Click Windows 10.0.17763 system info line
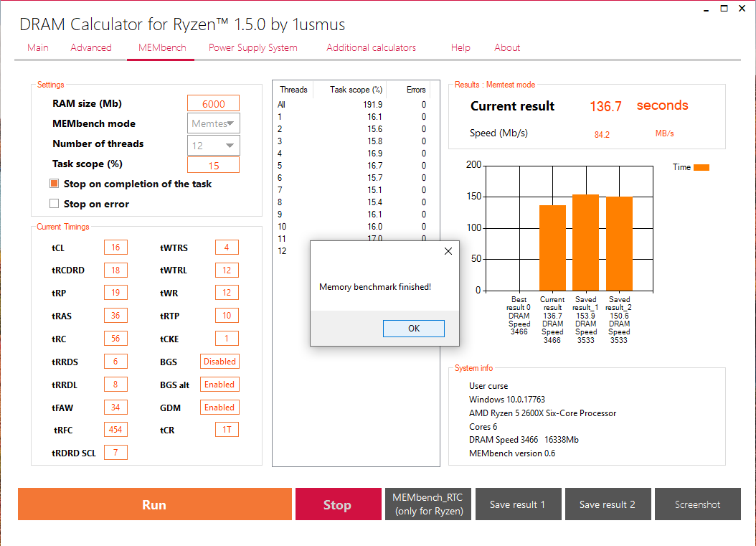This screenshot has width=756, height=546. (506, 400)
